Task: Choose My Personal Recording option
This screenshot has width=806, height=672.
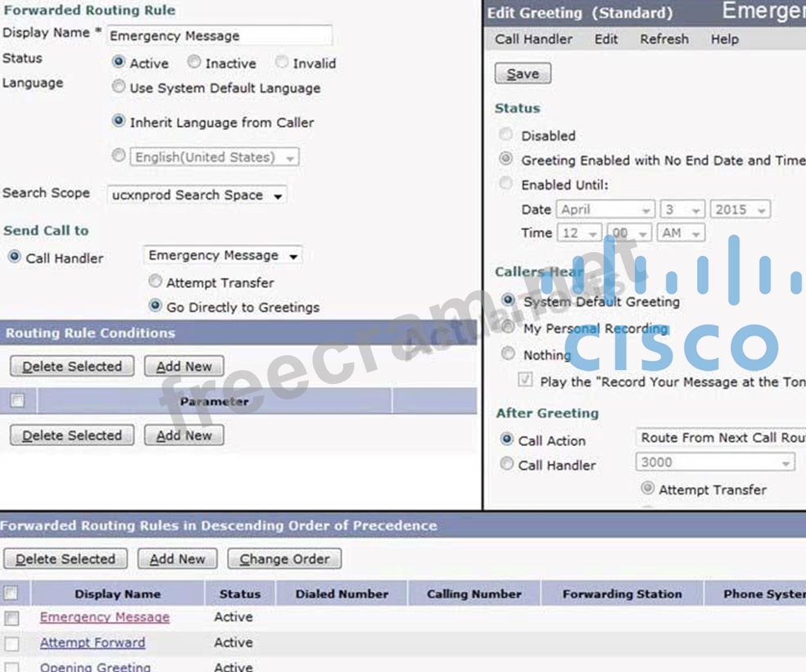Action: (509, 328)
